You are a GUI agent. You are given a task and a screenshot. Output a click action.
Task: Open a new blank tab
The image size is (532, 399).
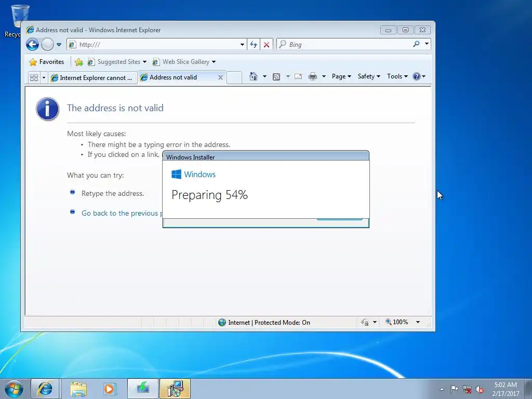pyautogui.click(x=234, y=77)
